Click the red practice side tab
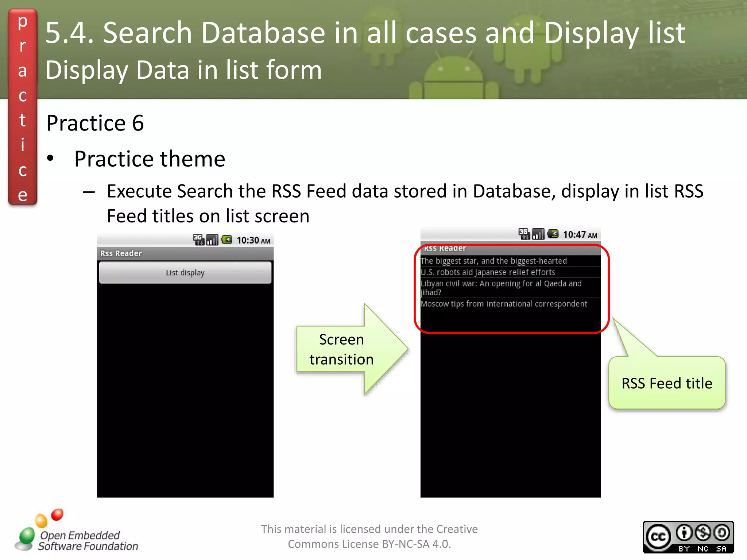Image resolution: width=747 pixels, height=560 pixels. (x=23, y=107)
